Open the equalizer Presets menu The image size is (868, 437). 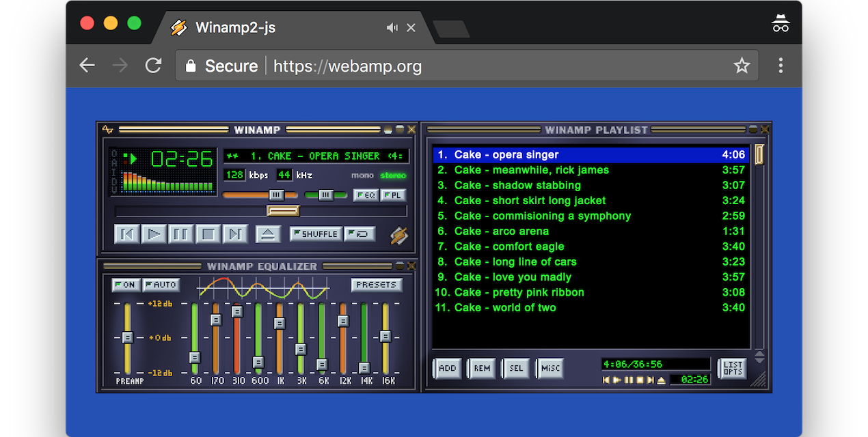(377, 285)
